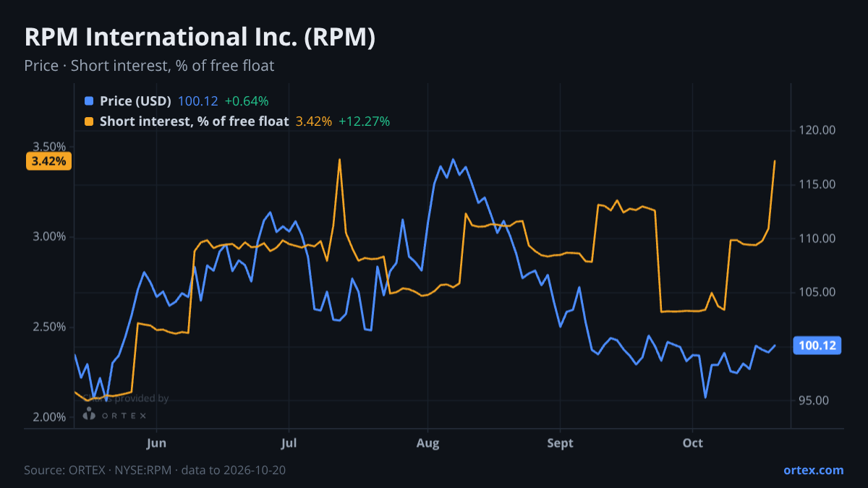Click the 2.00% left axis label

coord(49,418)
